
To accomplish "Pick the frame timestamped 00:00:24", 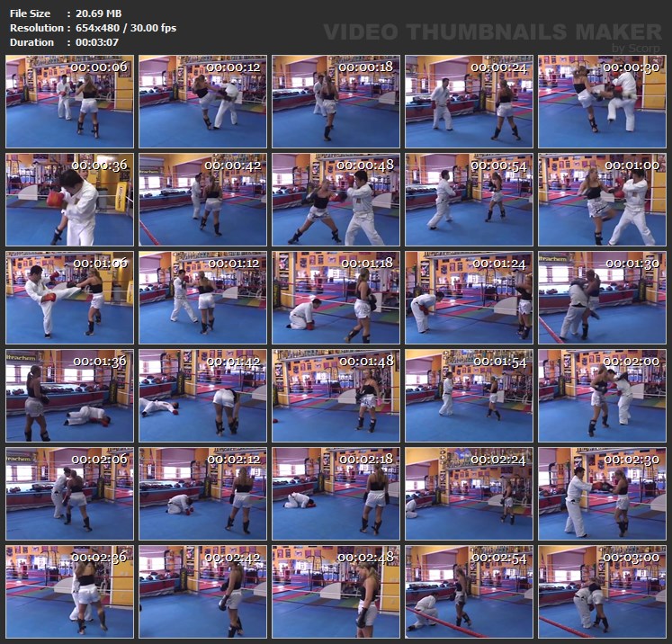I will point(469,102).
